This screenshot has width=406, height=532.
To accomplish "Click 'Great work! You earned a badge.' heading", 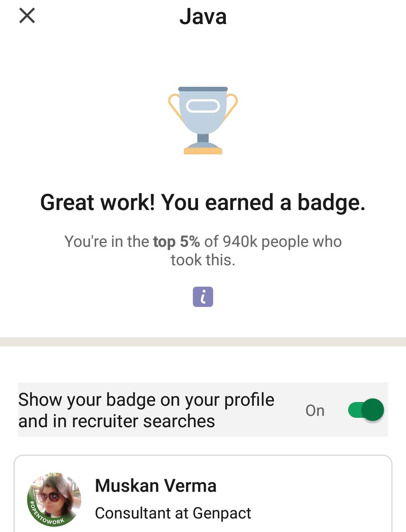I will point(203,203).
